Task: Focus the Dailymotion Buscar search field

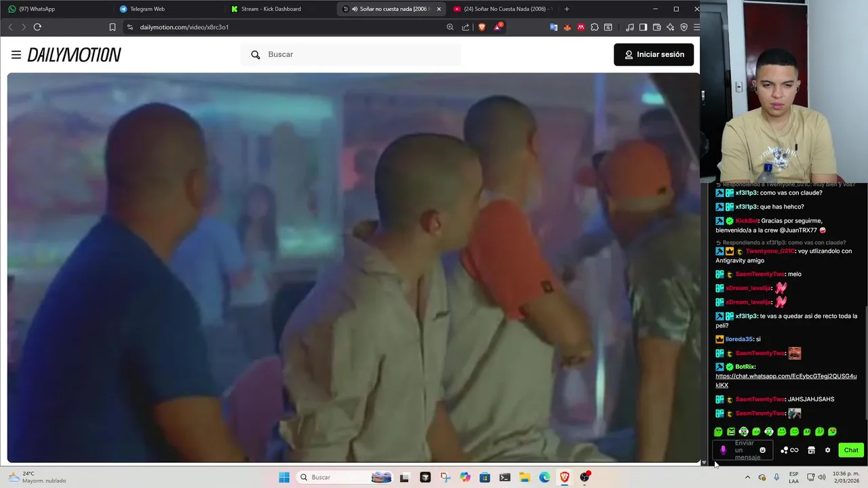Action: click(351, 54)
